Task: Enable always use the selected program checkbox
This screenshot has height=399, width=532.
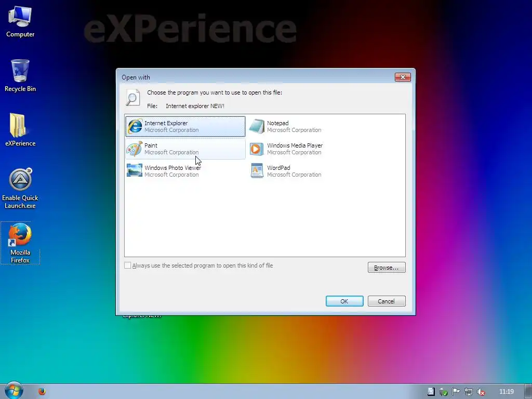Action: tap(128, 265)
